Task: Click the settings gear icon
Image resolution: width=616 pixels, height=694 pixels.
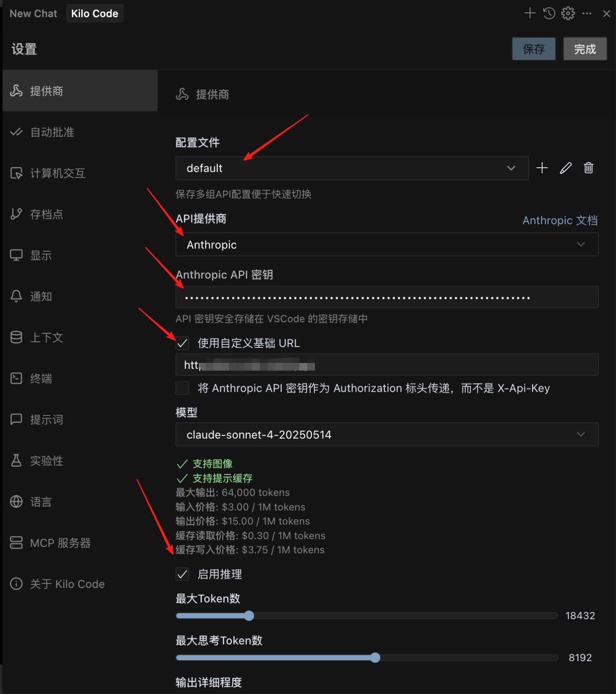Action: [568, 13]
